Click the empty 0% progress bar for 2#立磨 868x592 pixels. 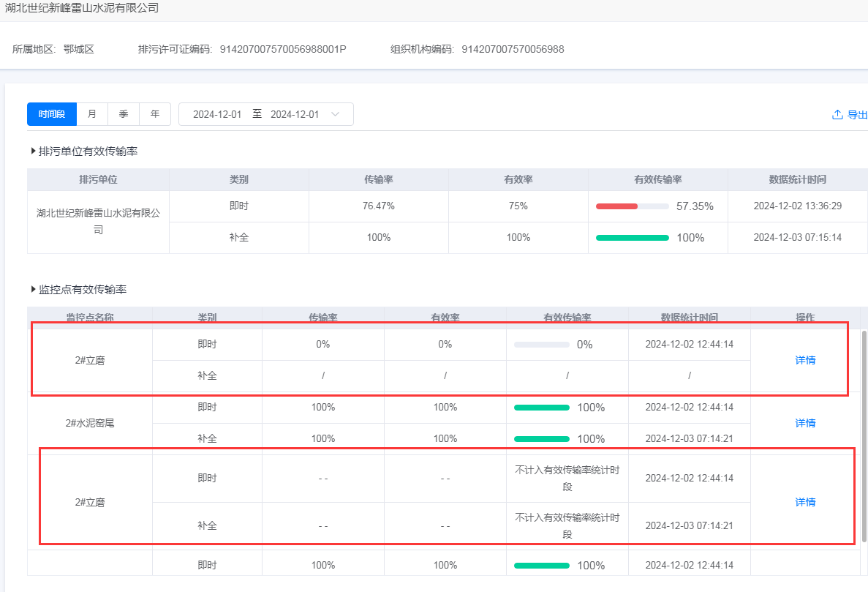click(x=541, y=345)
